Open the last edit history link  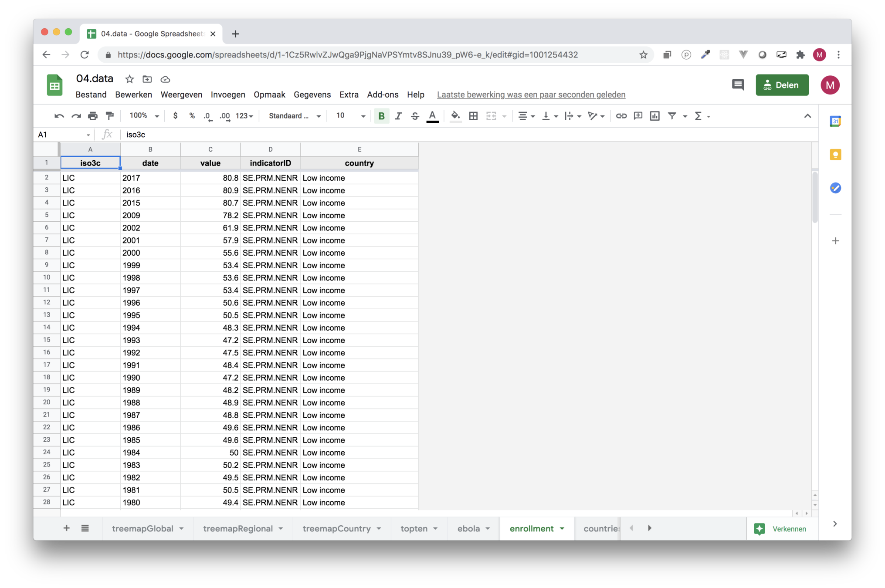[x=531, y=95]
